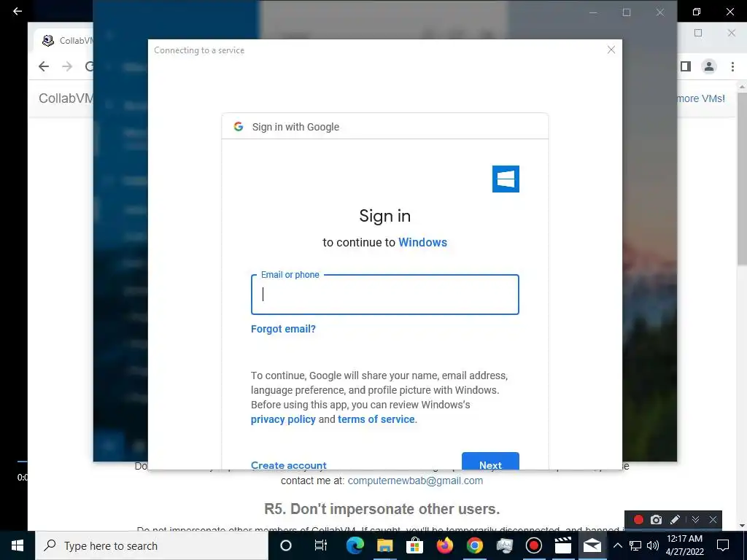Click the page vertical scrollbar thumb
Image resolution: width=747 pixels, height=560 pixels.
coord(742,180)
